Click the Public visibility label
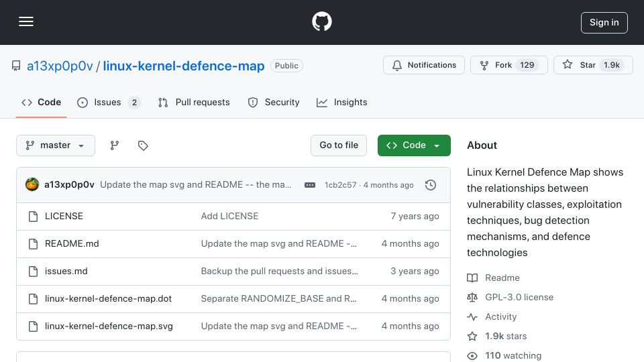The image size is (644, 362). click(286, 66)
